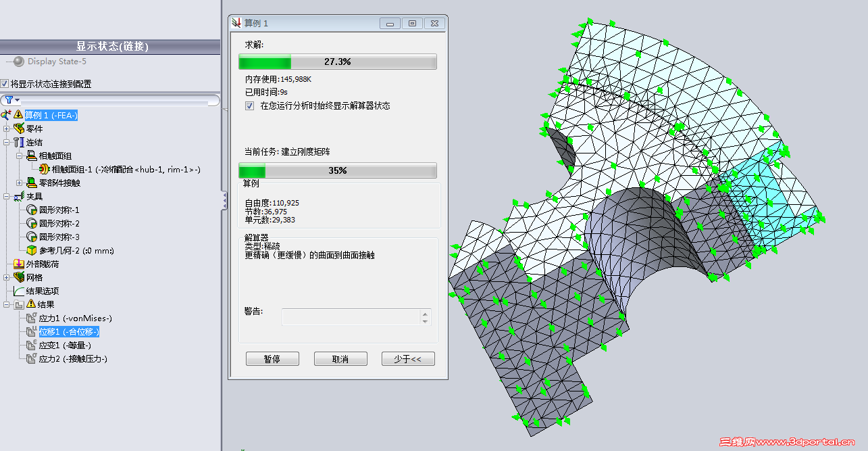
Task: Select the 应力2 (-接触压力-) plot icon
Action: click(x=31, y=358)
